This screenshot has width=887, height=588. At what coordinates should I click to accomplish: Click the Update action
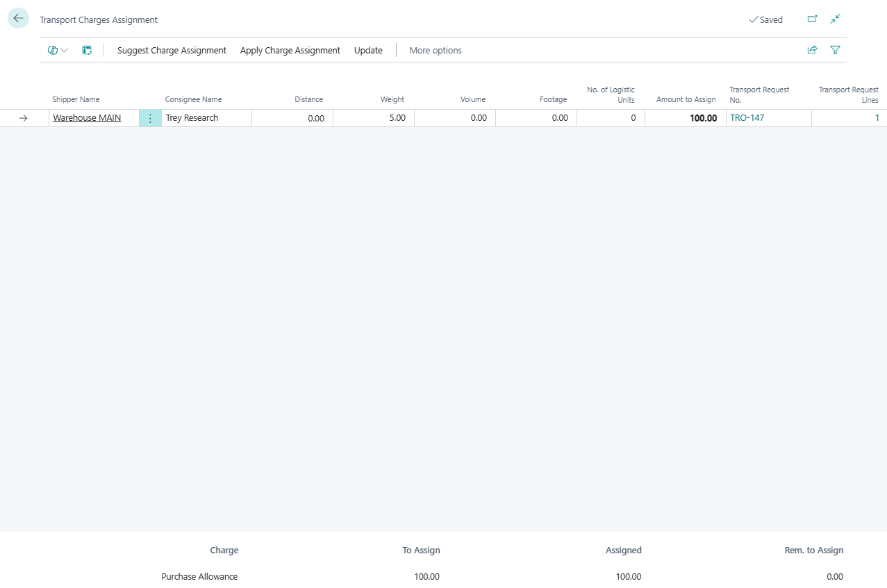click(368, 51)
